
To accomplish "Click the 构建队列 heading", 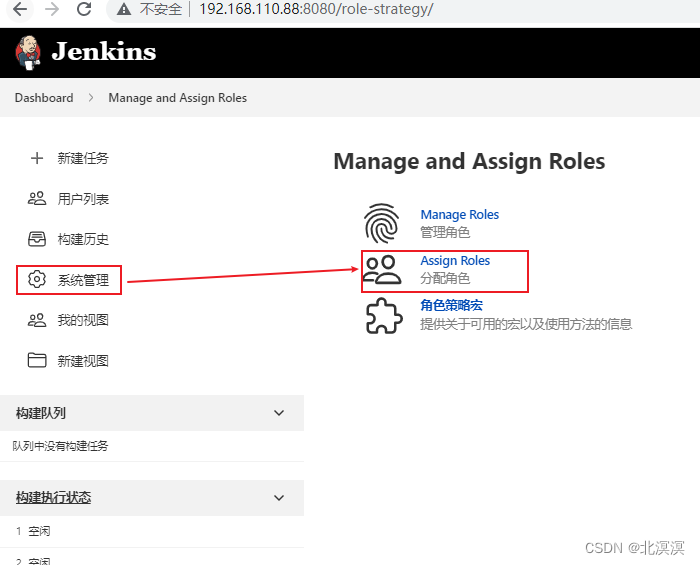I will pyautogui.click(x=41, y=413).
